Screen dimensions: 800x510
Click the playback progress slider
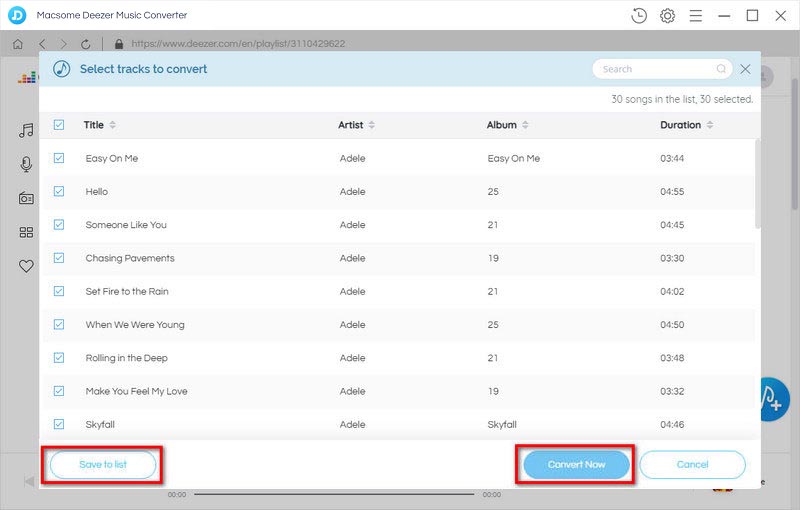coord(334,494)
